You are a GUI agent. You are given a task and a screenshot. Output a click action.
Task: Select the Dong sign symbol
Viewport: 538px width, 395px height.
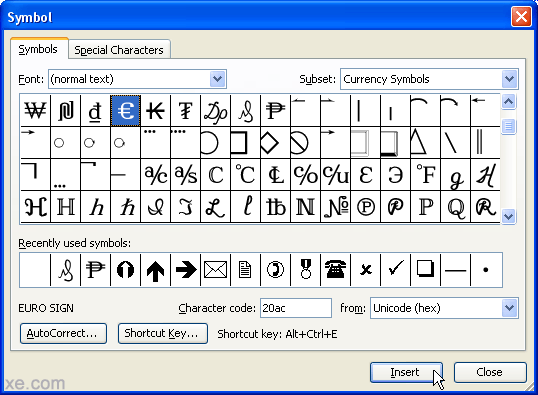(x=95, y=111)
